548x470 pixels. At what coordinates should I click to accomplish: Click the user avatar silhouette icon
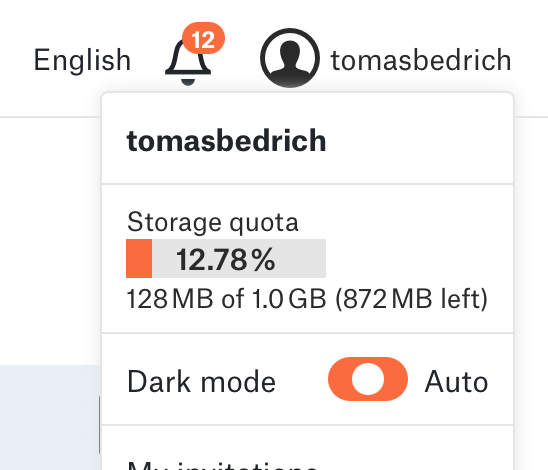coord(290,58)
